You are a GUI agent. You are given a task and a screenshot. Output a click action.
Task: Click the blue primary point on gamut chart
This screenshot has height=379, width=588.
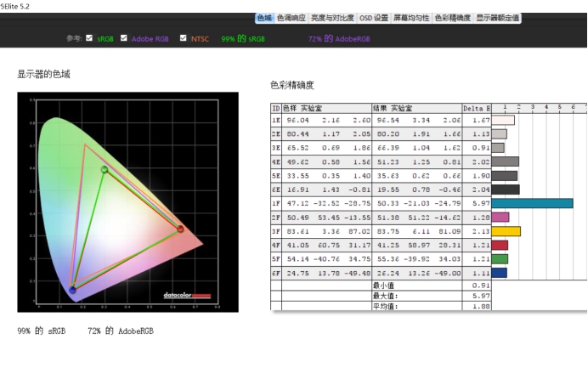(72, 290)
